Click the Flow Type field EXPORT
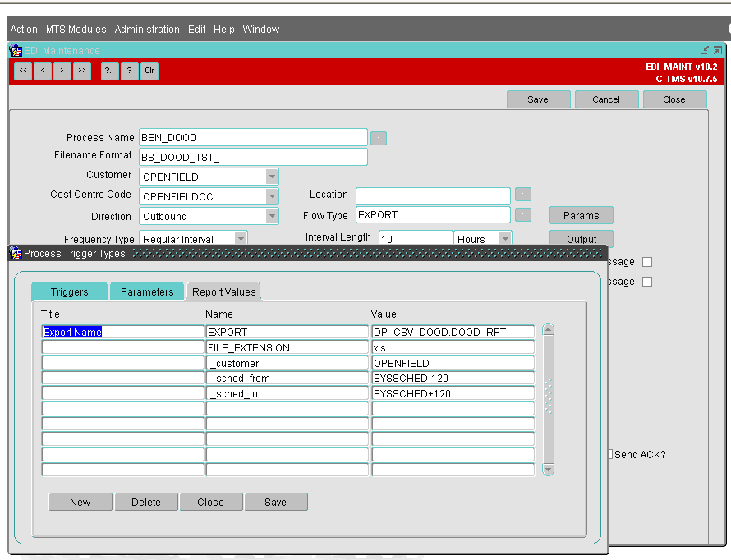The width and height of the screenshot is (731, 560). coord(433,215)
